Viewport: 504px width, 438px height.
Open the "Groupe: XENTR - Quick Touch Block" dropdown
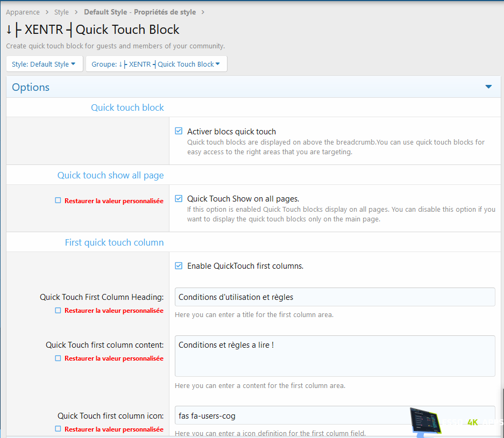pyautogui.click(x=156, y=63)
